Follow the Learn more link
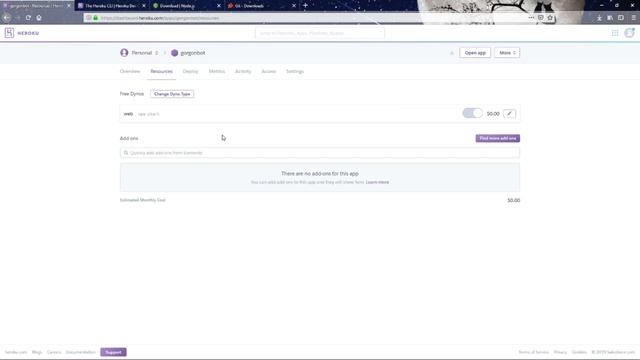The width and height of the screenshot is (640, 360). click(377, 182)
